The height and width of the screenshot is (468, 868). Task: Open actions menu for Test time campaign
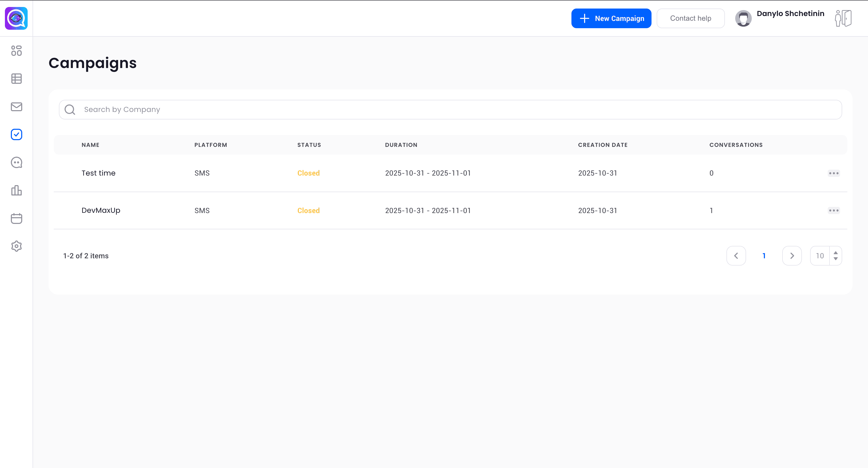[834, 173]
